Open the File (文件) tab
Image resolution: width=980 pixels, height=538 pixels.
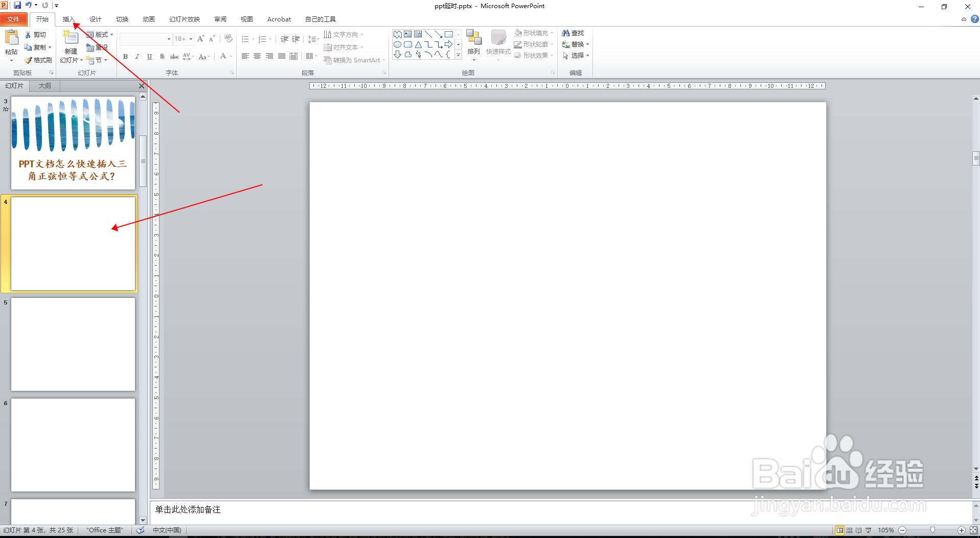point(13,19)
